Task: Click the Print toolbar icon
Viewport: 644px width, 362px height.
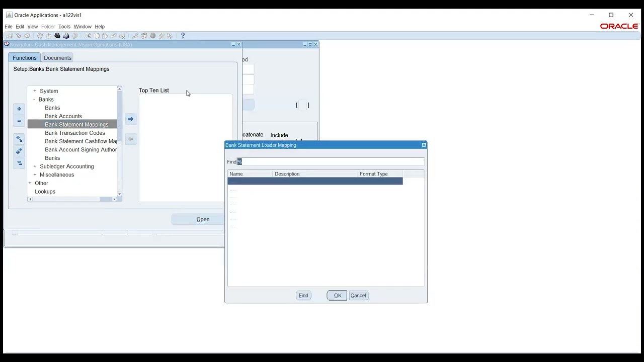Action: coord(66,36)
